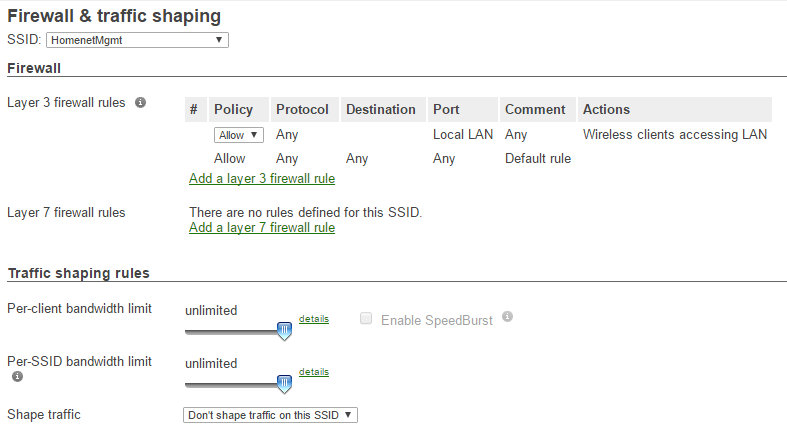Image resolution: width=787 pixels, height=444 pixels.
Task: Open the SSID HomenetMgmt dropdown
Action: point(137,40)
